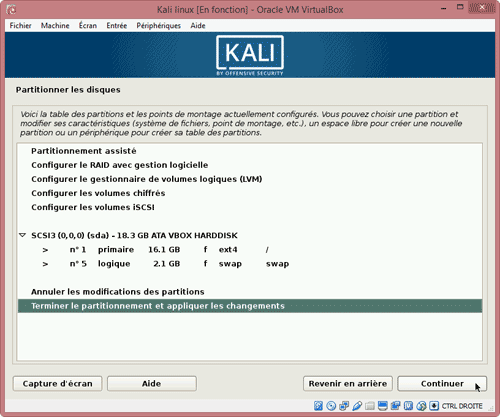Click the mouse integration icon in status bar
500x417 pixels.
(x=421, y=405)
